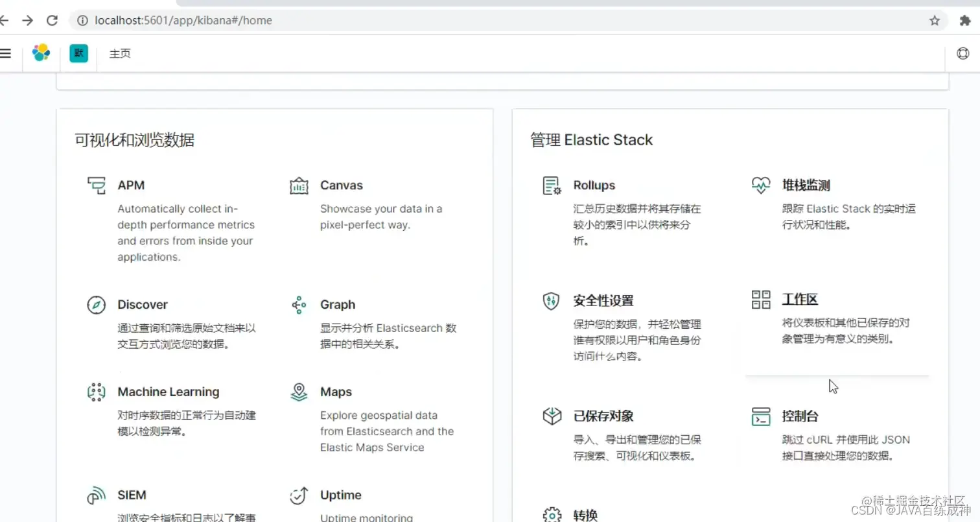Reload the browser page
Screen dimensions: 980x522
(52, 21)
